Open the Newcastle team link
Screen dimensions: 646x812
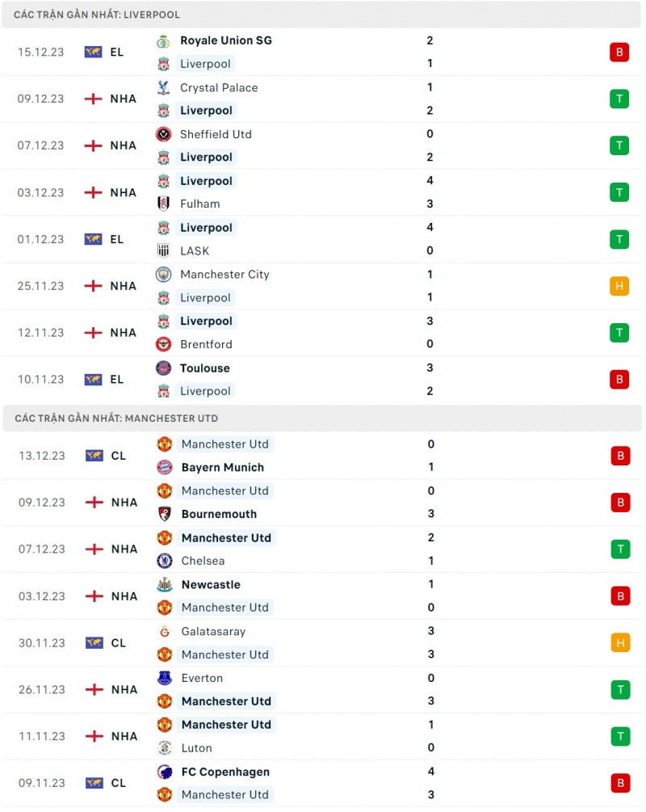coord(211,585)
